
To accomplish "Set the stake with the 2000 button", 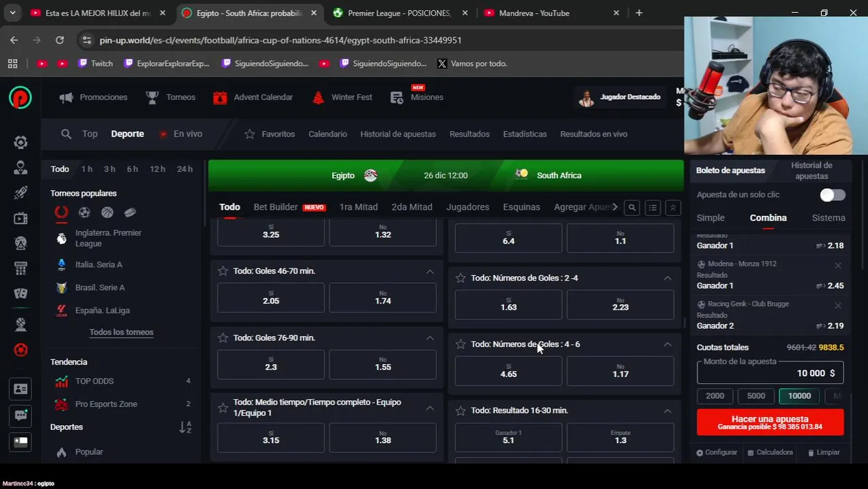I will point(715,396).
